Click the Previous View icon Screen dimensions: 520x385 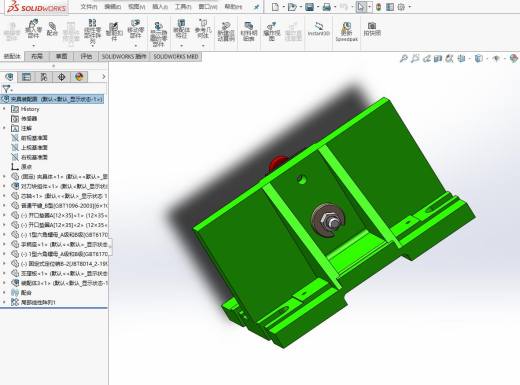(426, 59)
